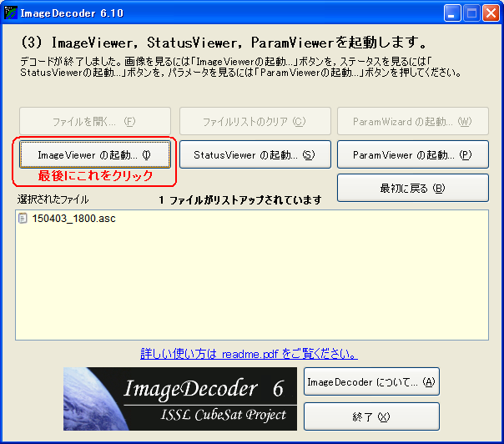504x444 pixels.
Task: Exit using the 終了 (X) button
Action: click(371, 416)
